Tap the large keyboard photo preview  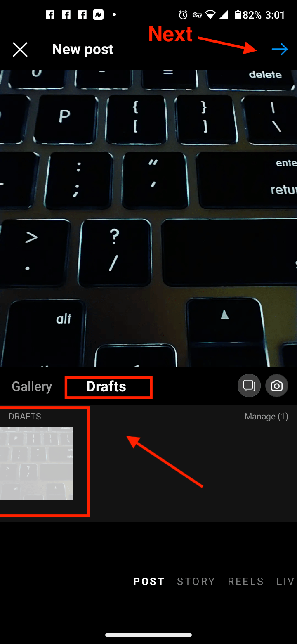pyautogui.click(x=148, y=218)
